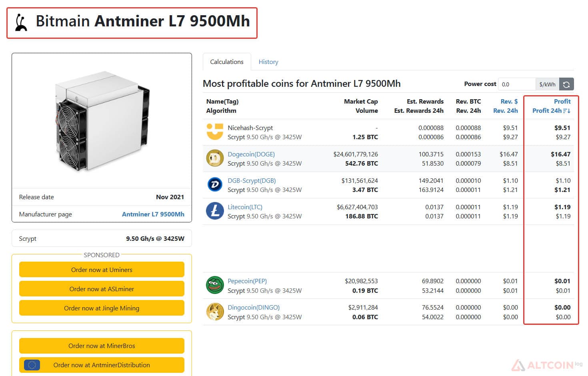Open the Dingocoin(DINGO) link

coord(254,307)
